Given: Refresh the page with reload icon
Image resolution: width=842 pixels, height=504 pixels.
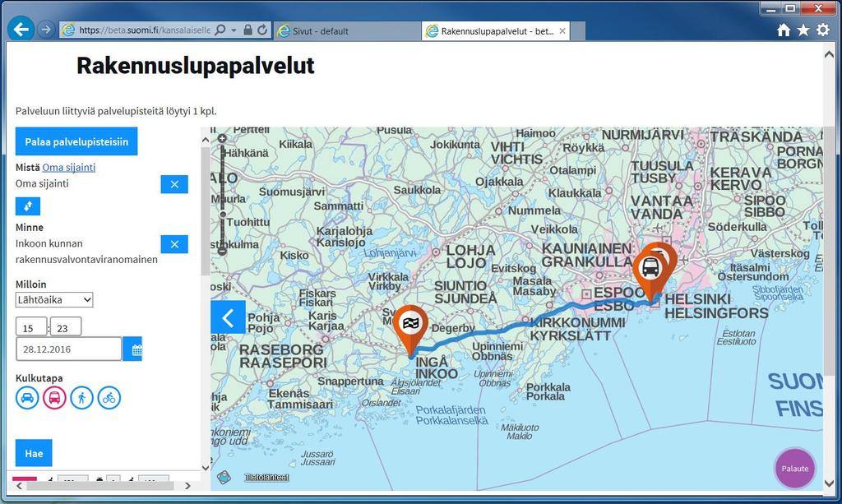Looking at the screenshot, I should [262, 30].
